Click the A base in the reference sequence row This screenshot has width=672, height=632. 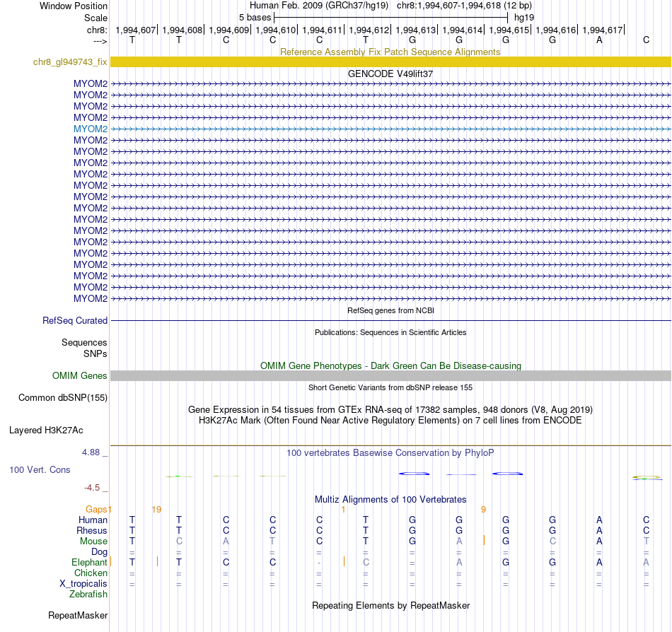coord(599,40)
